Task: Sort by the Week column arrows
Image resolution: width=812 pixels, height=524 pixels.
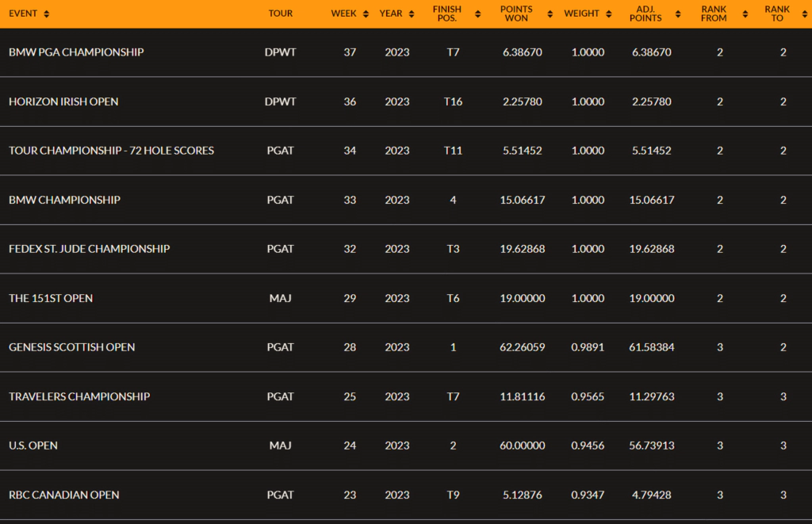Action: point(366,14)
